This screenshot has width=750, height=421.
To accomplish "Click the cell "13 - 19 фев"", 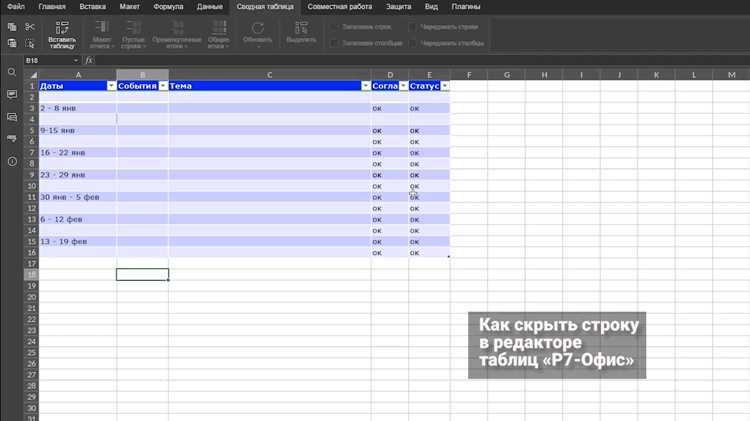I will click(77, 242).
